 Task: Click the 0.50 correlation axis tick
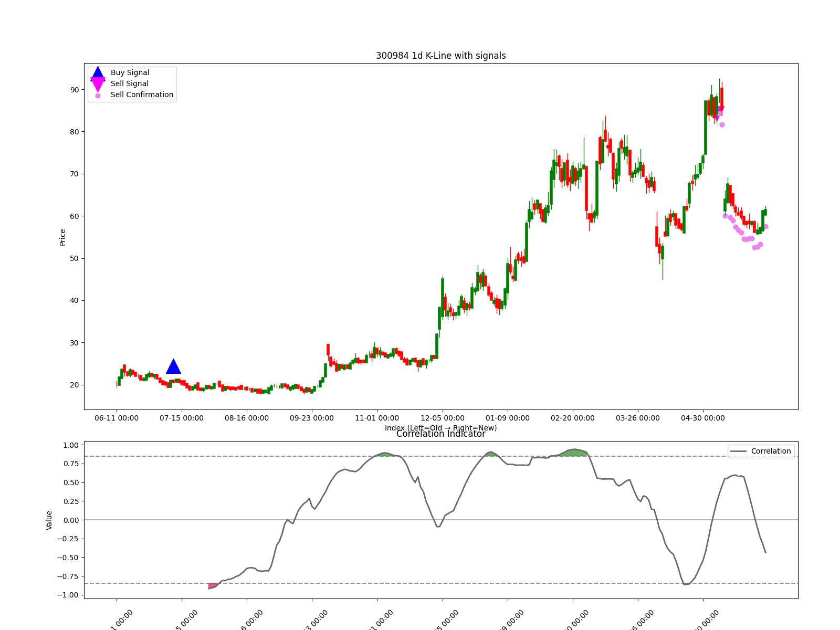(x=70, y=482)
